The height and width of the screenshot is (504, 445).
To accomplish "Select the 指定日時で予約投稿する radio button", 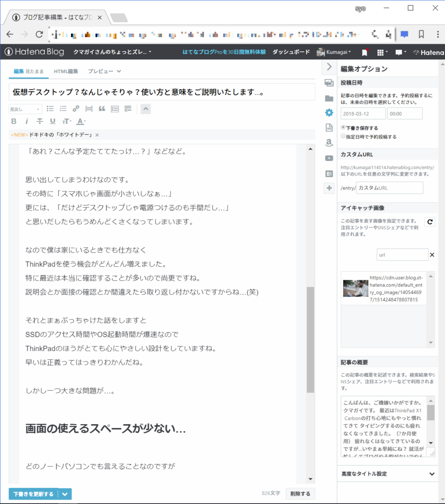I will (343, 136).
